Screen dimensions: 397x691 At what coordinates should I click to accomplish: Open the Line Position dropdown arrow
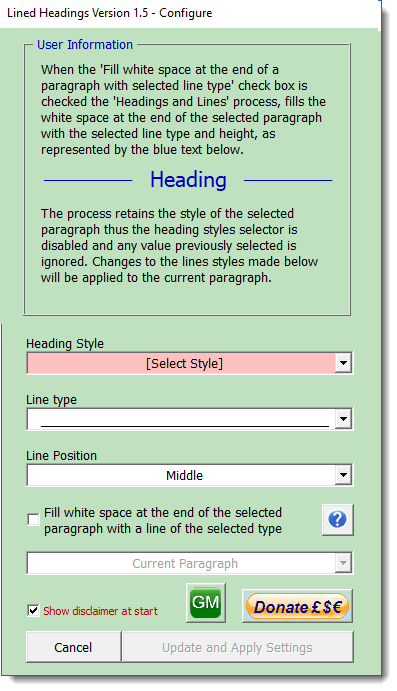tap(343, 476)
